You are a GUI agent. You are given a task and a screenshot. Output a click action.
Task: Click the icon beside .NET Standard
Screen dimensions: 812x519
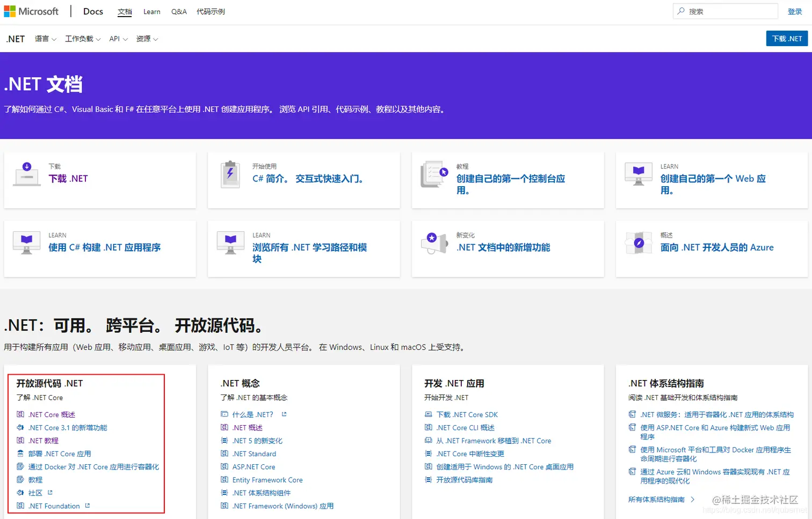coord(224,454)
